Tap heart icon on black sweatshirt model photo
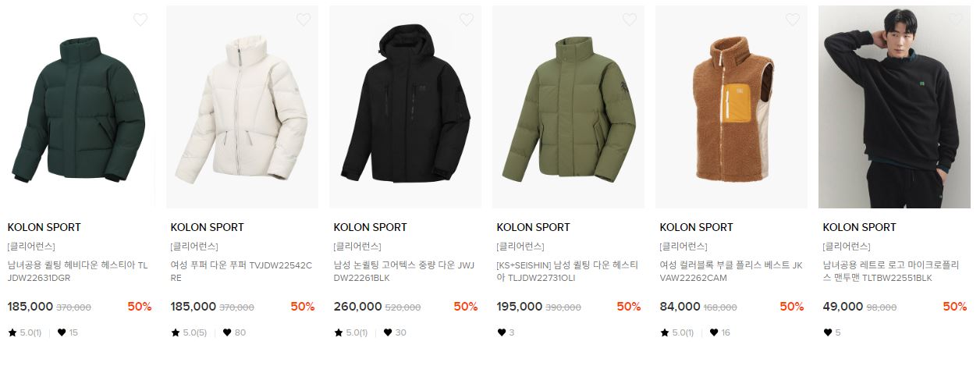The width and height of the screenshot is (980, 366). pyautogui.click(x=956, y=20)
